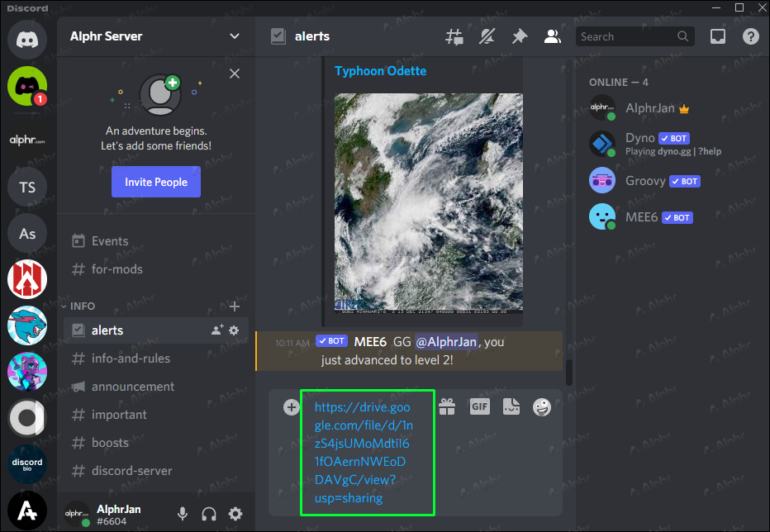Screen dimensions: 770x532
Task: Open the Typhoon Odette link
Action: [380, 71]
